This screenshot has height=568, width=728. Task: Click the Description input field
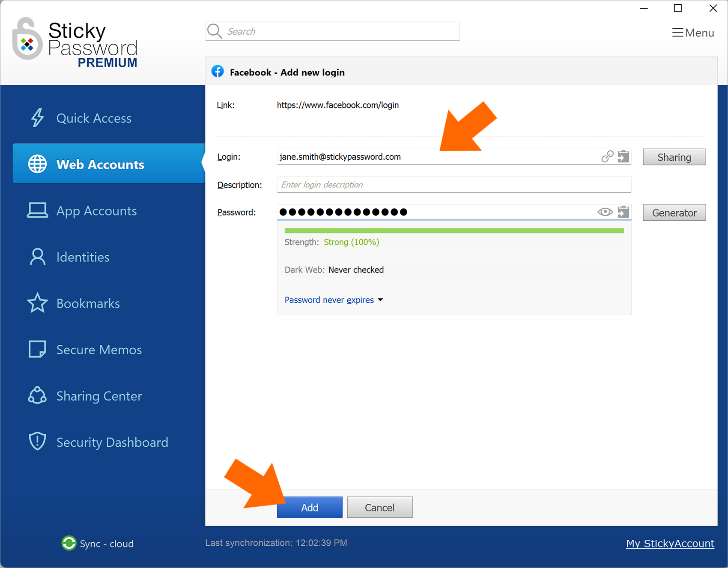pyautogui.click(x=454, y=185)
